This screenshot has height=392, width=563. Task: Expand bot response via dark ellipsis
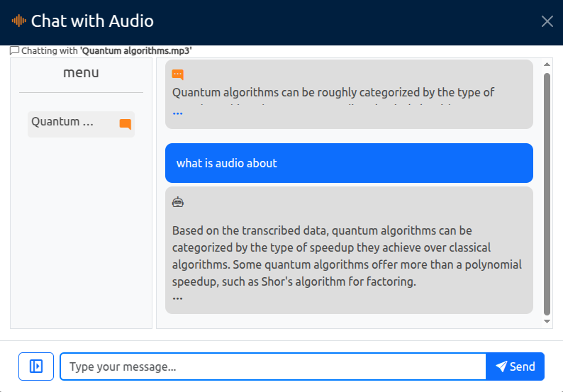pos(177,298)
